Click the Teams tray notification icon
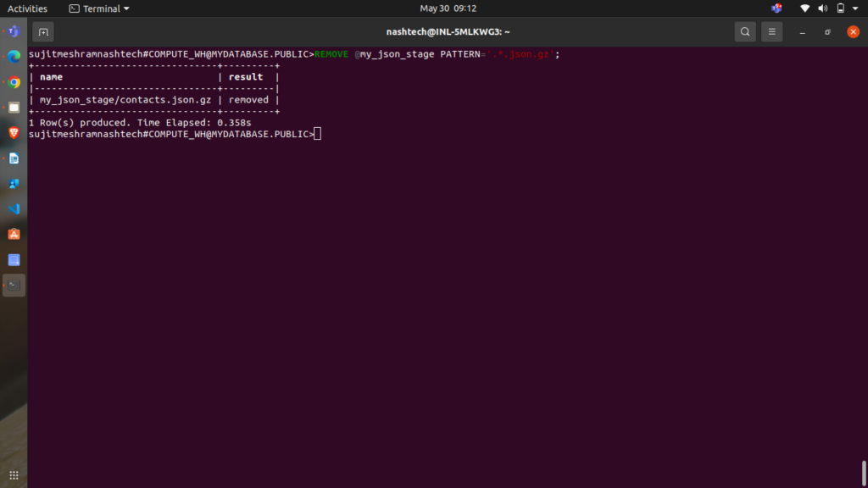Viewport: 868px width, 488px height. click(x=776, y=8)
